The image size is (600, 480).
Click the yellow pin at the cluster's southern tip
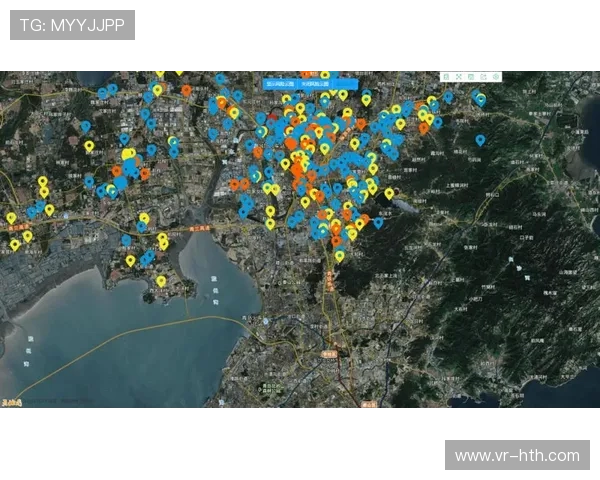[340, 256]
